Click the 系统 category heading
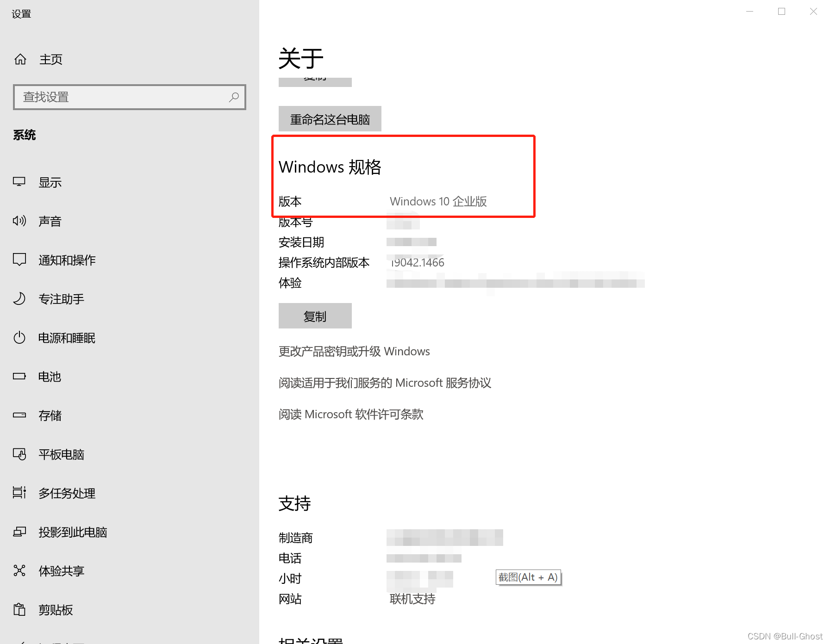The height and width of the screenshot is (644, 830). [x=25, y=135]
